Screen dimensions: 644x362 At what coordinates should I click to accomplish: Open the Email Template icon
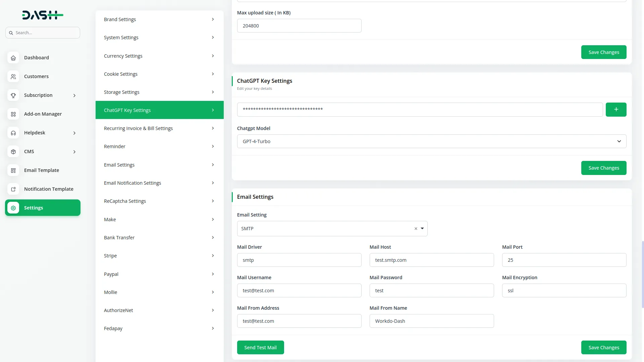[x=13, y=170]
